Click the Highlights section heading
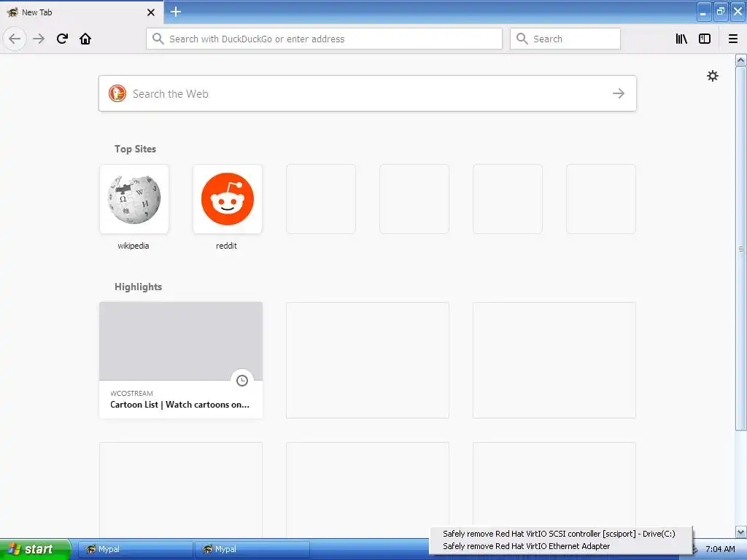747x560 pixels. (x=138, y=287)
